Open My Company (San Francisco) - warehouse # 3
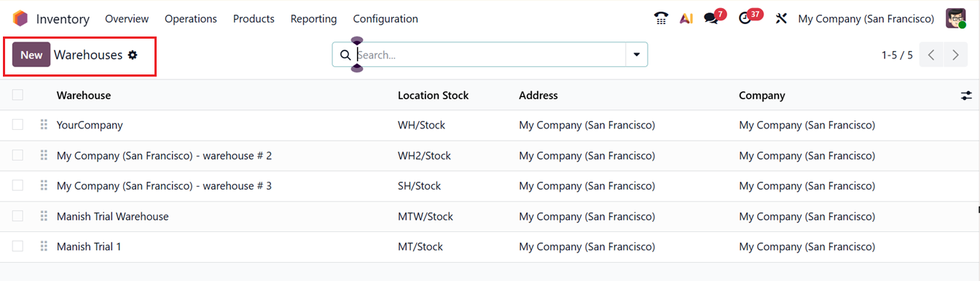The height and width of the screenshot is (281, 980). pyautogui.click(x=164, y=186)
